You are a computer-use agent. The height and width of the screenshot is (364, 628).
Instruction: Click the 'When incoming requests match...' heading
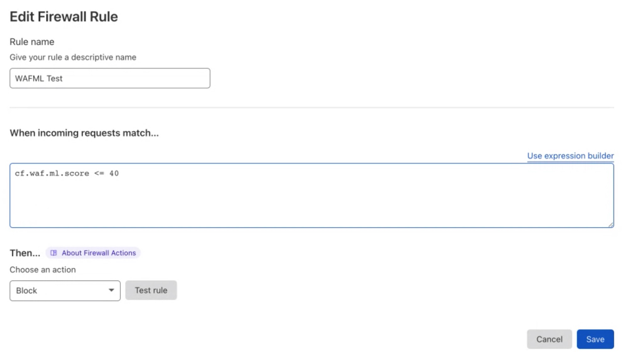[84, 133]
